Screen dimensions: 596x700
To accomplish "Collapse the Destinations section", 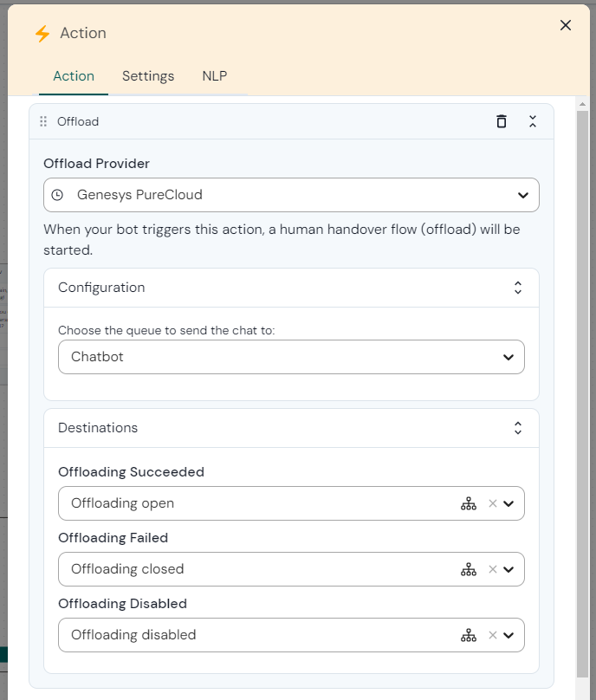I will click(517, 428).
